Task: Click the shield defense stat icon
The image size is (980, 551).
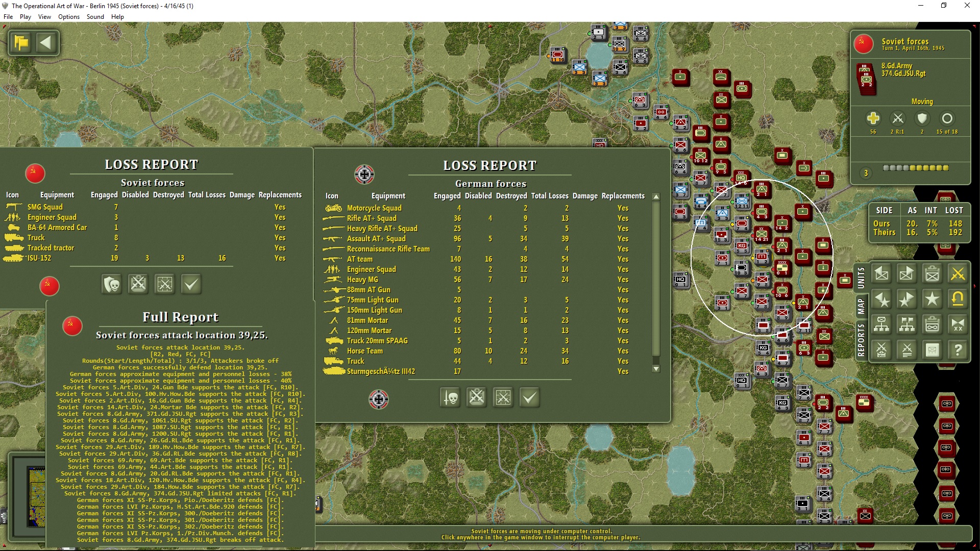Action: click(x=922, y=118)
